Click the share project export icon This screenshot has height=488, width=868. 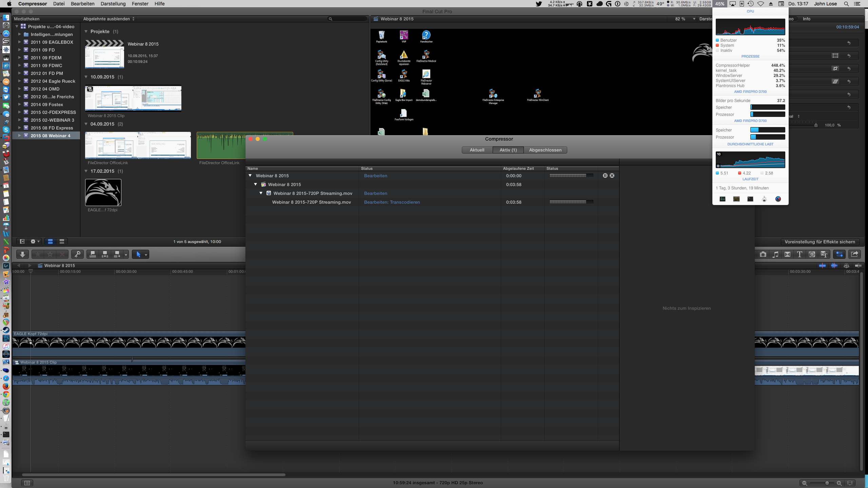pyautogui.click(x=854, y=254)
